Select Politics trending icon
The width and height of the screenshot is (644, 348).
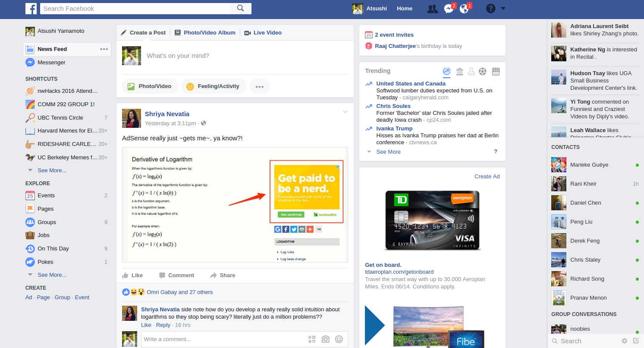click(x=459, y=71)
